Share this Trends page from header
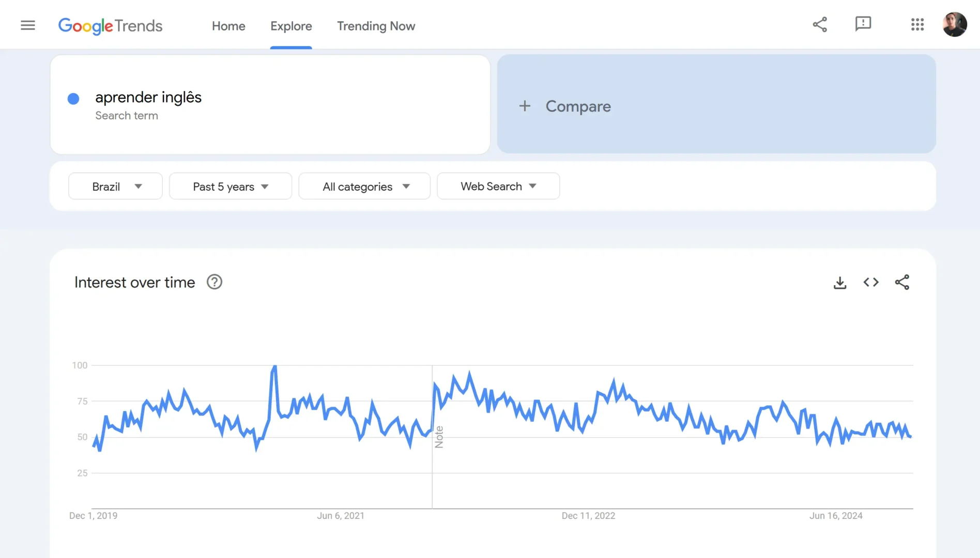Image resolution: width=980 pixels, height=558 pixels. (x=820, y=24)
